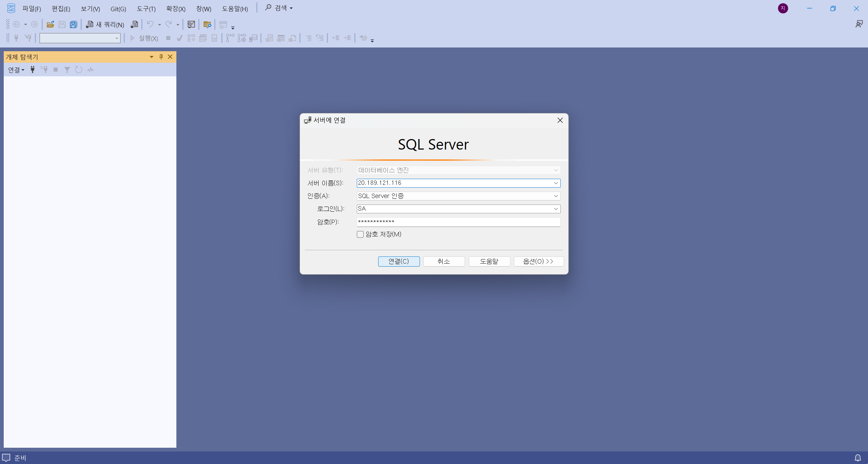Open the 파일(F) menu
Viewport: 868px width, 464px height.
(x=32, y=9)
